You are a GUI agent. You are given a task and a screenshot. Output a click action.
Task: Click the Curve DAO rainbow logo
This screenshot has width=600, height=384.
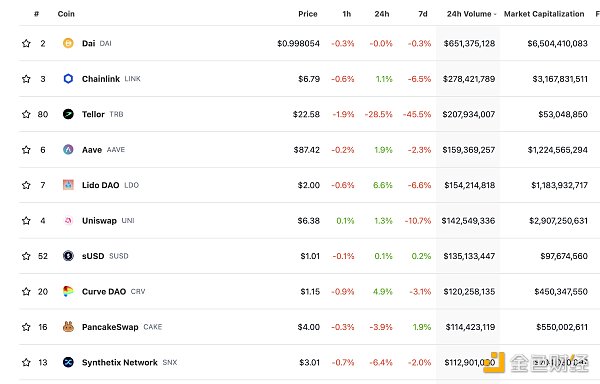point(68,291)
